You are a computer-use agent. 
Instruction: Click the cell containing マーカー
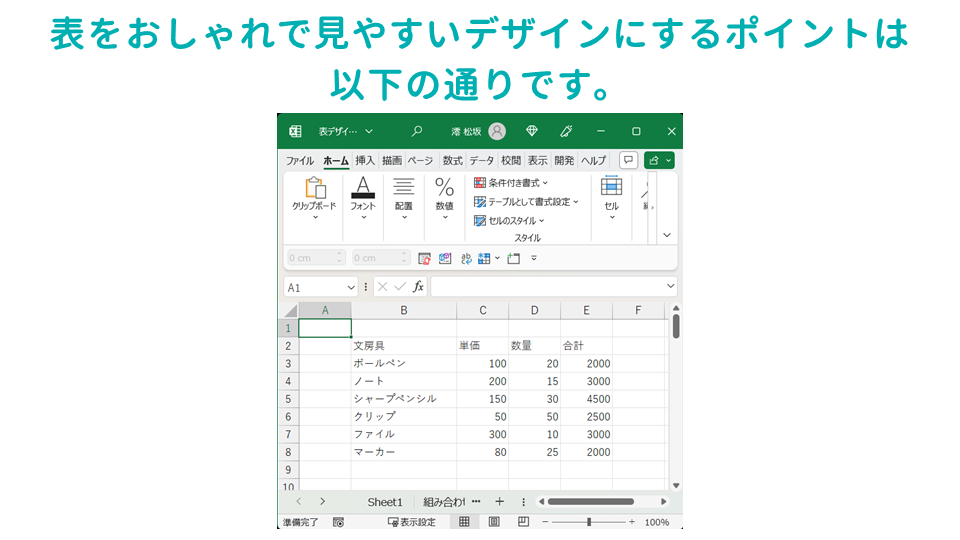click(x=403, y=452)
